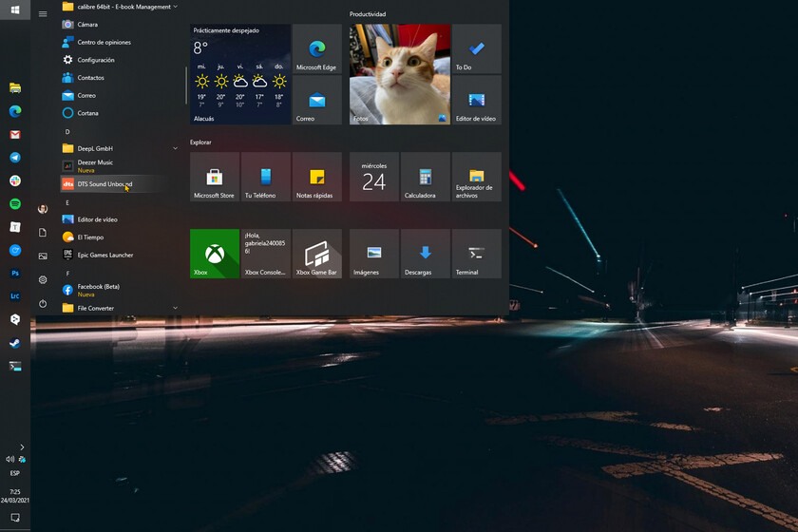Expand the DeepL GmbH folder

[x=120, y=148]
